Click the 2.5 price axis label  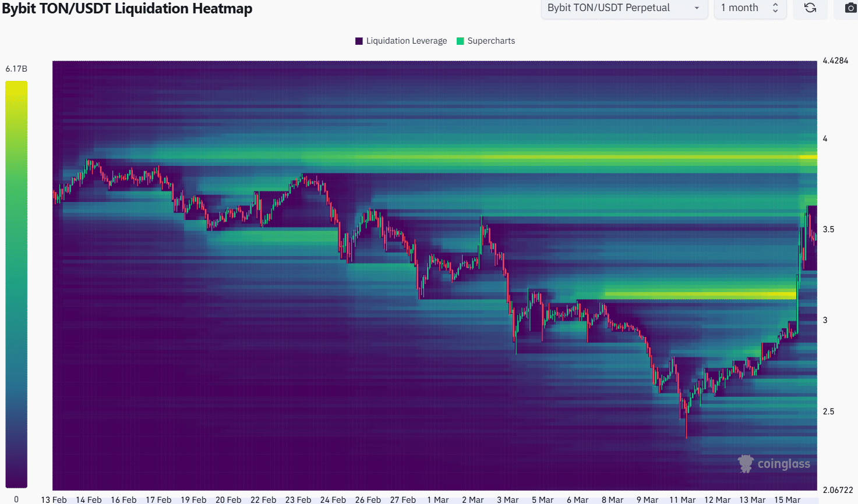tap(828, 411)
